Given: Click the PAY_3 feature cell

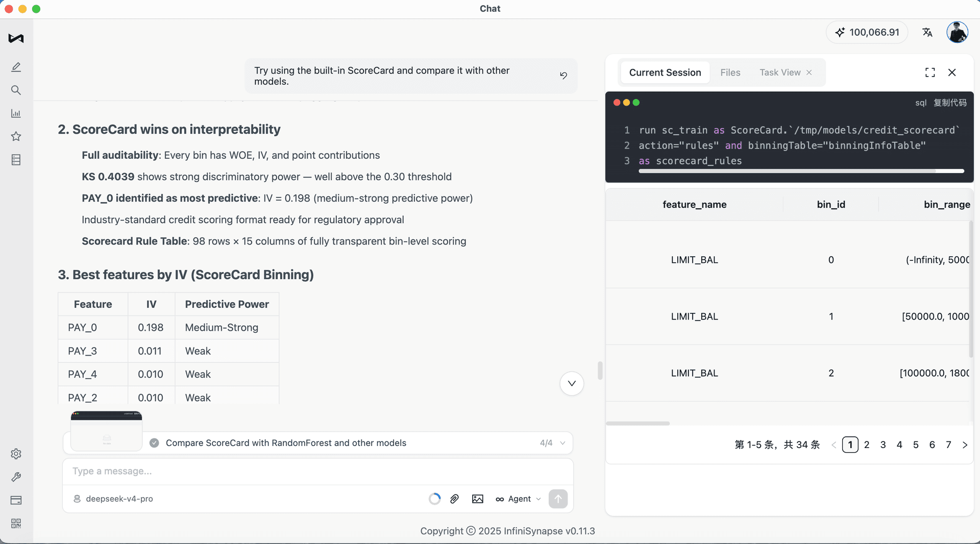Looking at the screenshot, I should tap(93, 351).
